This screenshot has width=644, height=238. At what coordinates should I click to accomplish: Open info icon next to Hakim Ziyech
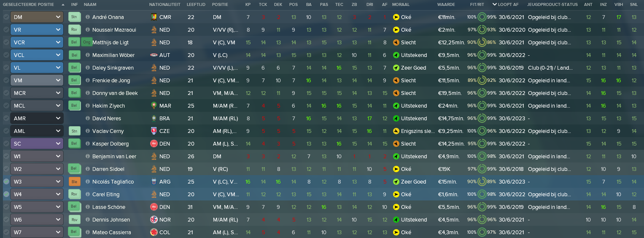tap(88, 106)
